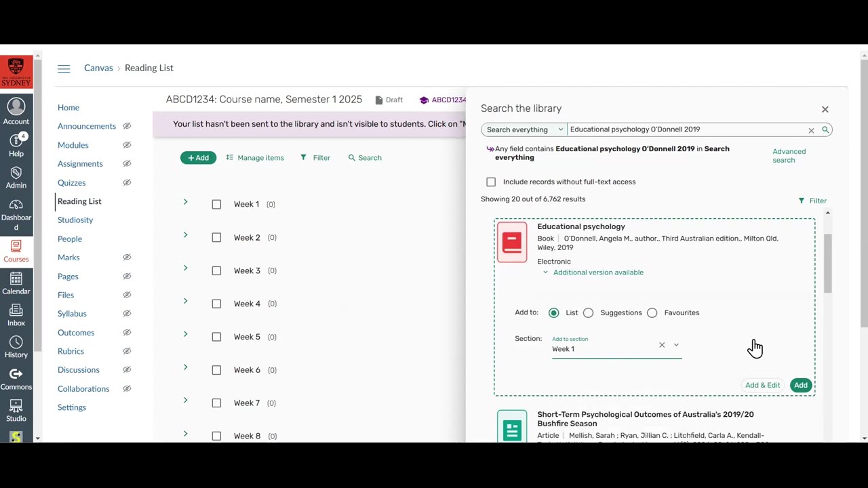Open the Add to section dropdown arrow

click(676, 345)
